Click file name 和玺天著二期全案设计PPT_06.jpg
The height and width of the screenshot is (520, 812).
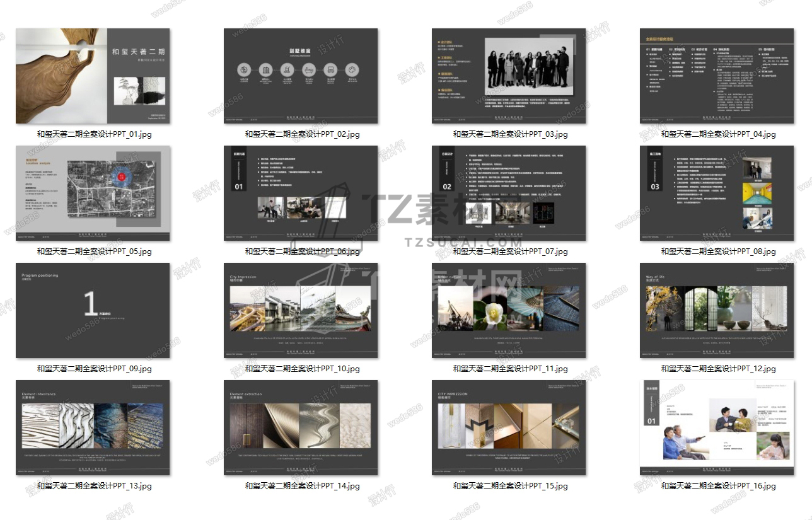tap(303, 251)
